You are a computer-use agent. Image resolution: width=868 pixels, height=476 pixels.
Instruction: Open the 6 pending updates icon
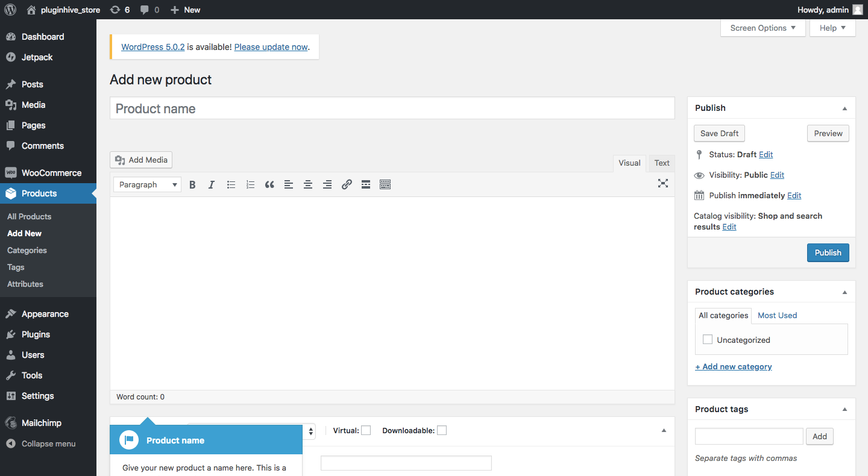tap(120, 10)
